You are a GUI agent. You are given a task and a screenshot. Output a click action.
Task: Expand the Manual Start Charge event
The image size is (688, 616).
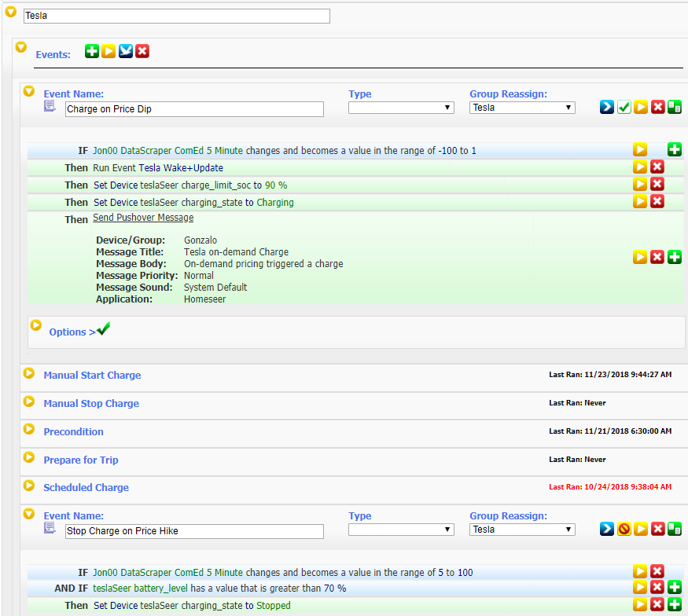pos(92,376)
